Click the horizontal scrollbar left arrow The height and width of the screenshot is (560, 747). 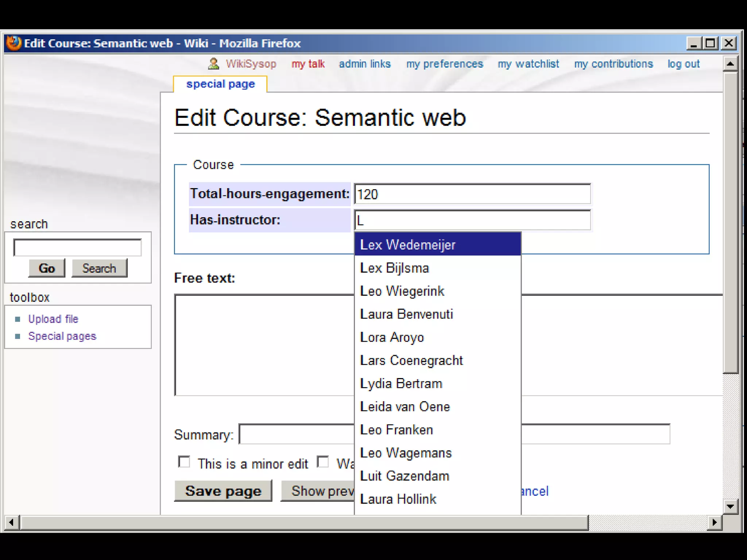[11, 522]
